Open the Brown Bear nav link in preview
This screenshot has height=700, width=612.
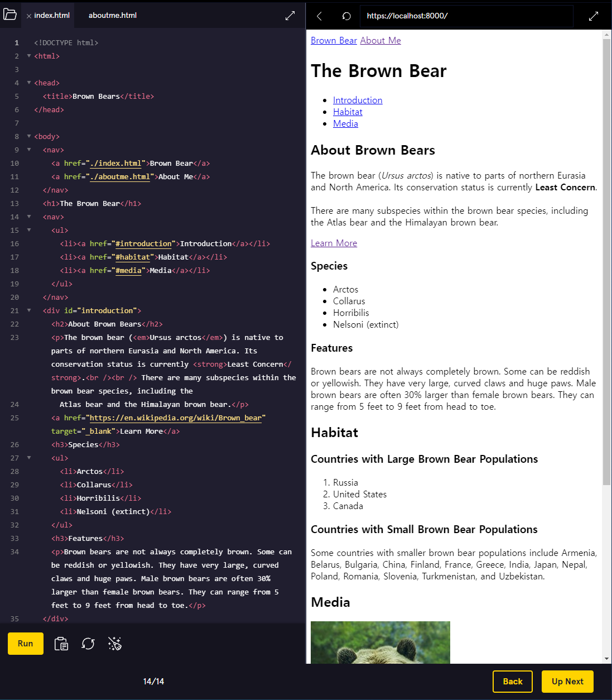tap(334, 40)
